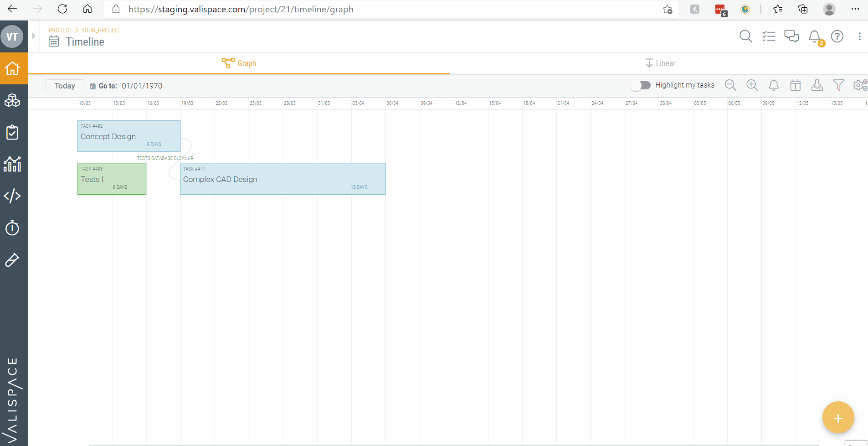
Task: Open the stopwatch sidebar icon
Action: (x=12, y=228)
